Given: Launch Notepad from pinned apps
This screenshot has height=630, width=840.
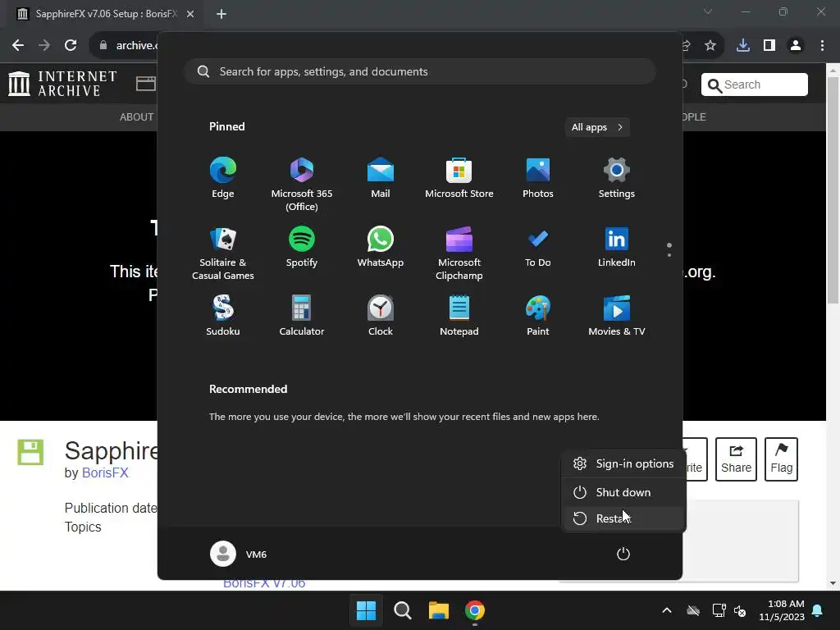Looking at the screenshot, I should (459, 316).
